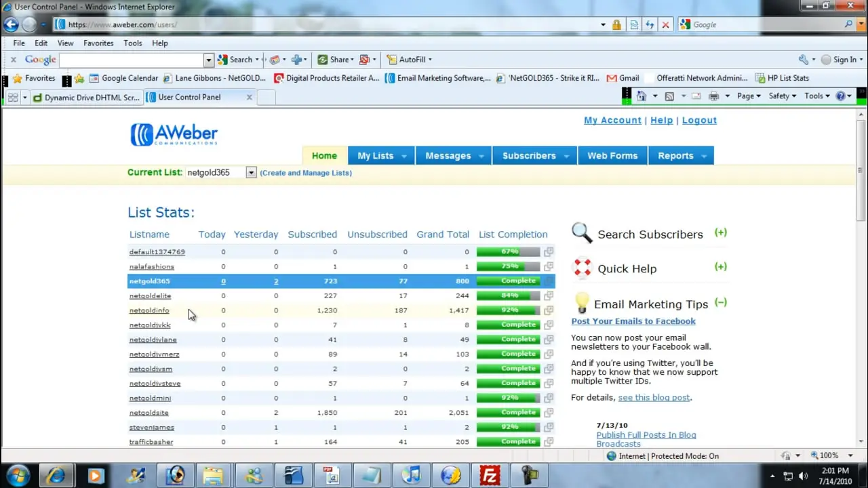This screenshot has height=488, width=868.
Task: Click the copy icon in the default1374769 row
Action: (549, 252)
